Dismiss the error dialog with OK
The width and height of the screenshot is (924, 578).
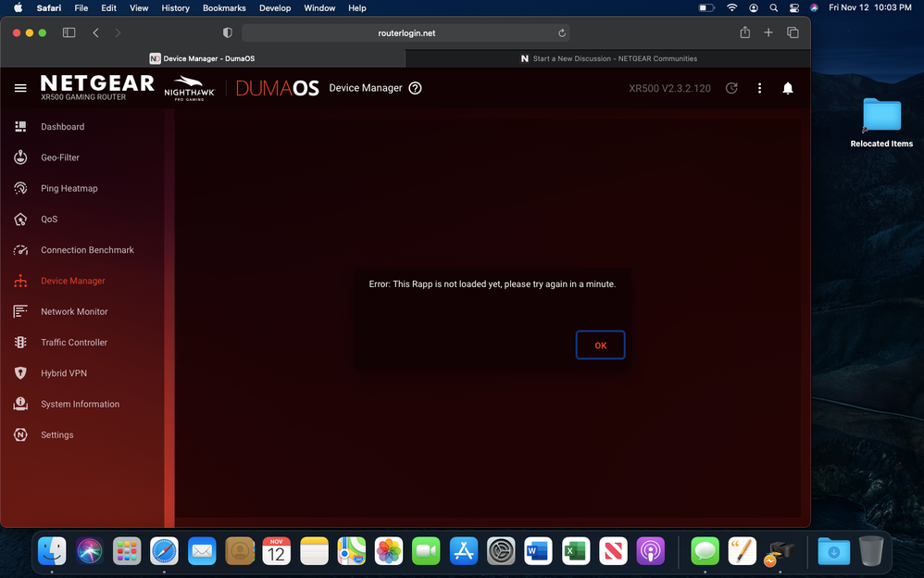(x=601, y=345)
